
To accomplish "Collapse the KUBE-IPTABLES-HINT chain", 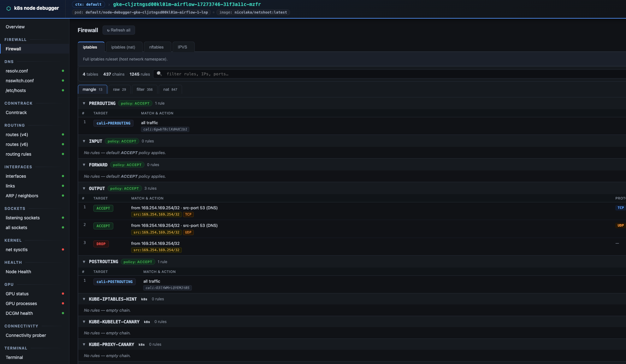I will pos(84,299).
